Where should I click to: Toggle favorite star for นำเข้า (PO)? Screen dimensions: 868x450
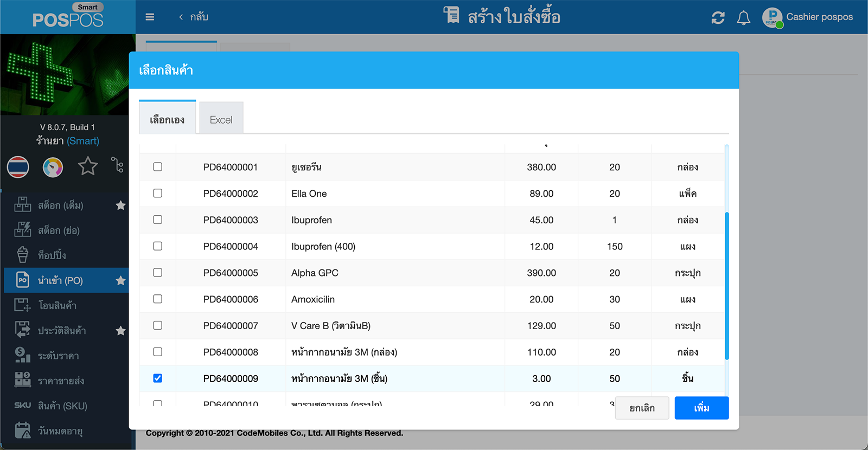pyautogui.click(x=120, y=280)
